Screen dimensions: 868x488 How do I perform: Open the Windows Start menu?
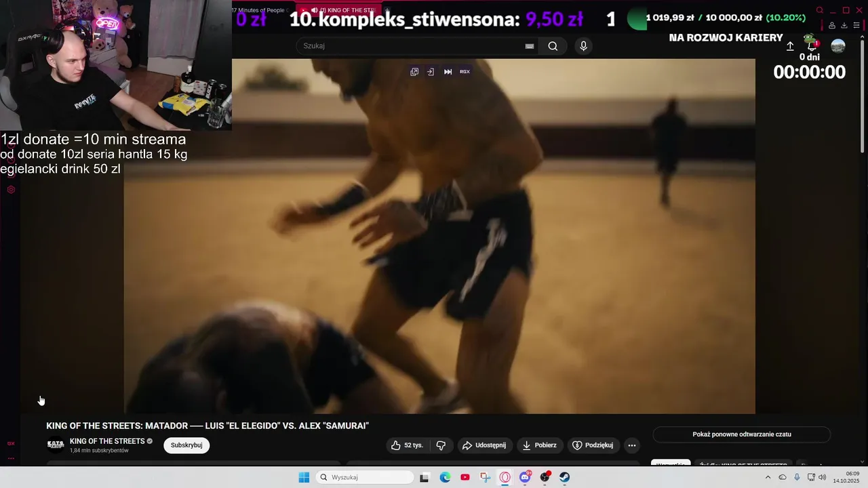pyautogui.click(x=304, y=477)
